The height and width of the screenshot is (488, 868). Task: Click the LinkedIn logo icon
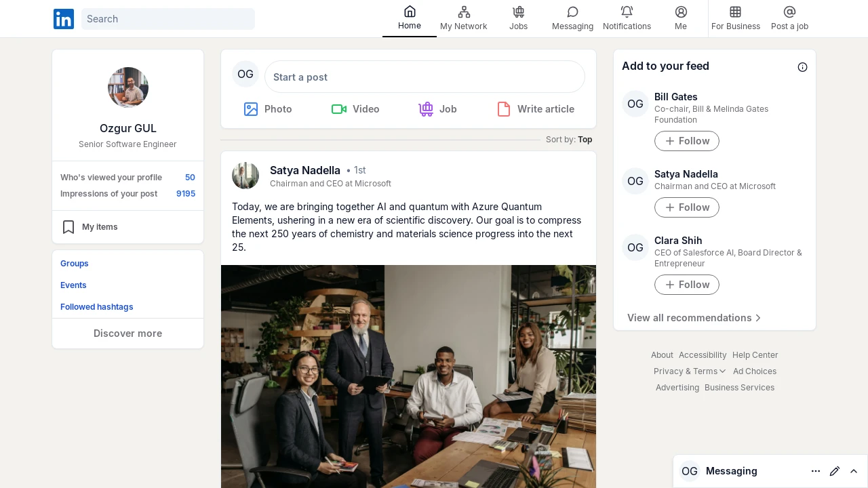[x=64, y=19]
